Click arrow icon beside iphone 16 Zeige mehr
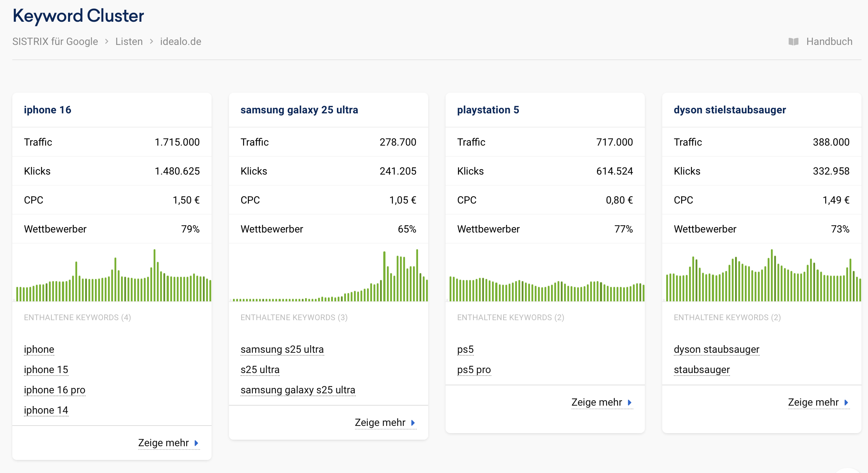The image size is (868, 473). click(x=196, y=443)
